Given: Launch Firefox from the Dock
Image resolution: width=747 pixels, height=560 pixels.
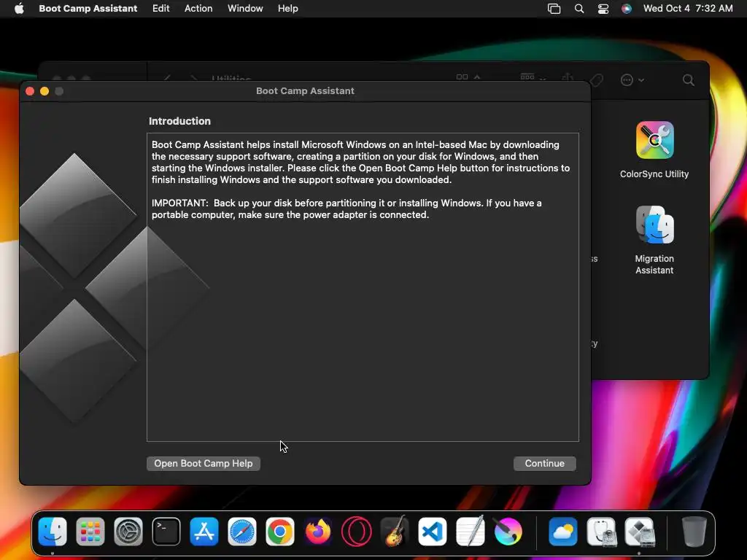Looking at the screenshot, I should [x=318, y=532].
